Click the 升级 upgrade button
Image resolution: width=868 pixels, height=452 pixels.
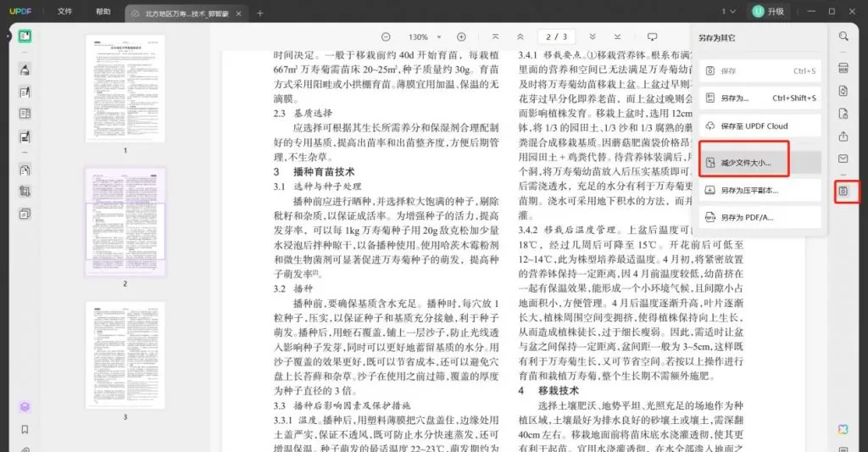click(x=769, y=12)
